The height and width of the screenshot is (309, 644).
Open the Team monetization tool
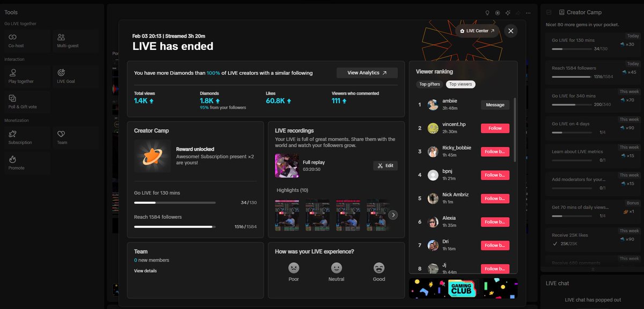coord(75,137)
